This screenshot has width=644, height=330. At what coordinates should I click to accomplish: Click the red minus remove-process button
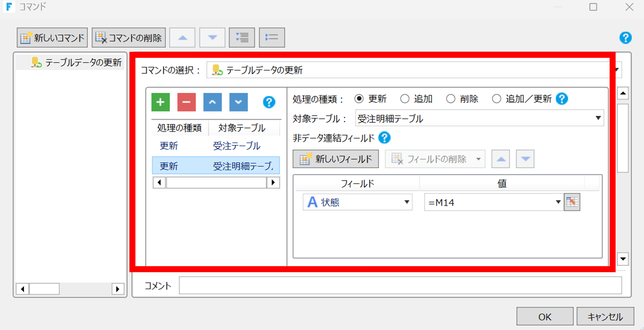186,102
